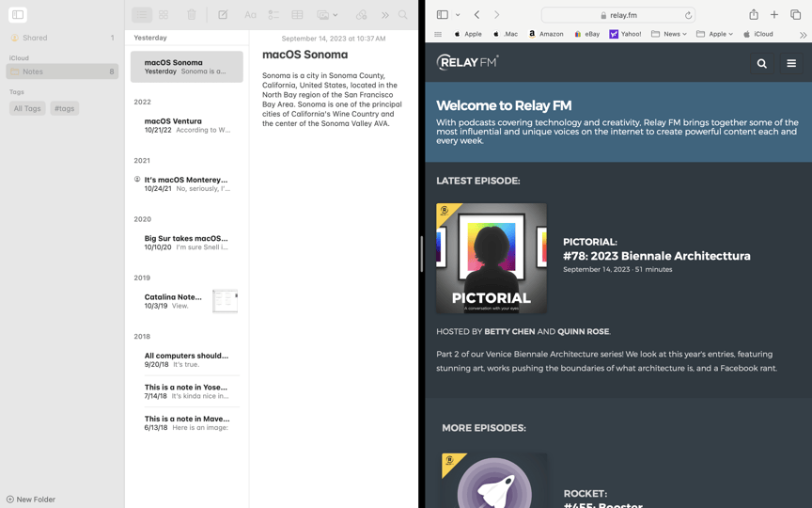
Task: Click shared icon beside Monterey note
Action: pyautogui.click(x=137, y=179)
